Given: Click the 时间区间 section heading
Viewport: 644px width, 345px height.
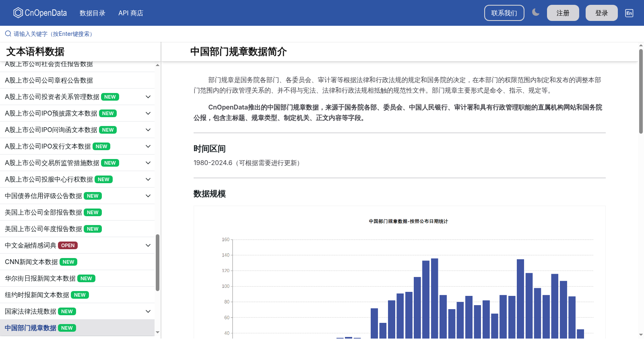Looking at the screenshot, I should [209, 149].
